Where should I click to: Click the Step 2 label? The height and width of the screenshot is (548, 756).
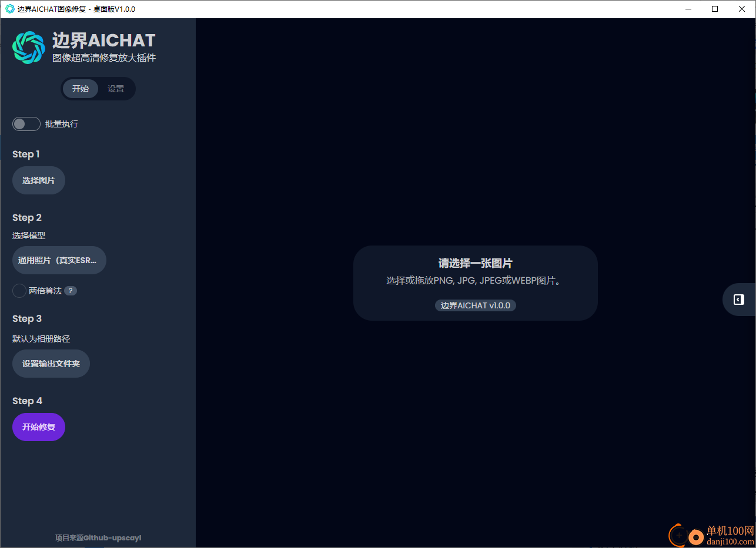(27, 217)
